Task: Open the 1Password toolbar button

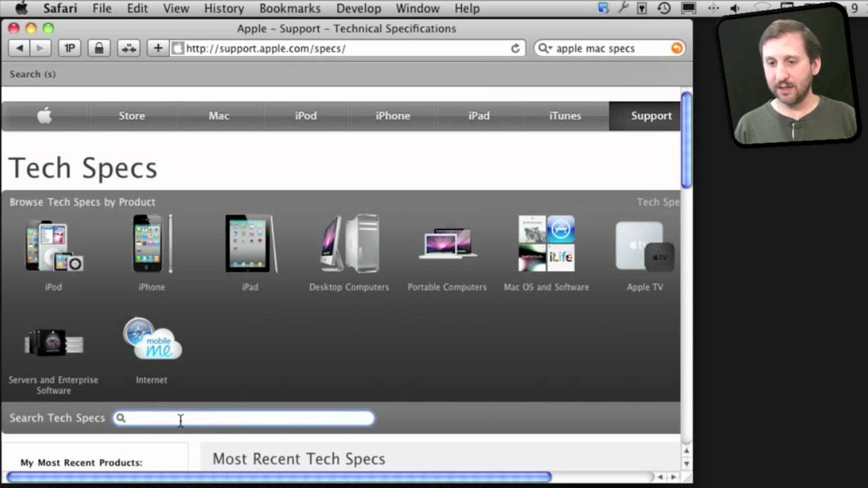Action: pos(69,48)
